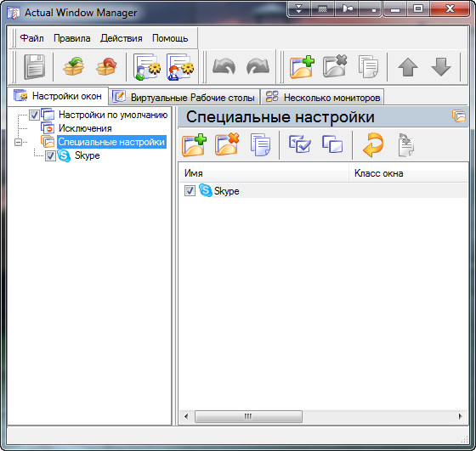Open the settings documents icon with red user
476x451 pixels.
tap(180, 67)
